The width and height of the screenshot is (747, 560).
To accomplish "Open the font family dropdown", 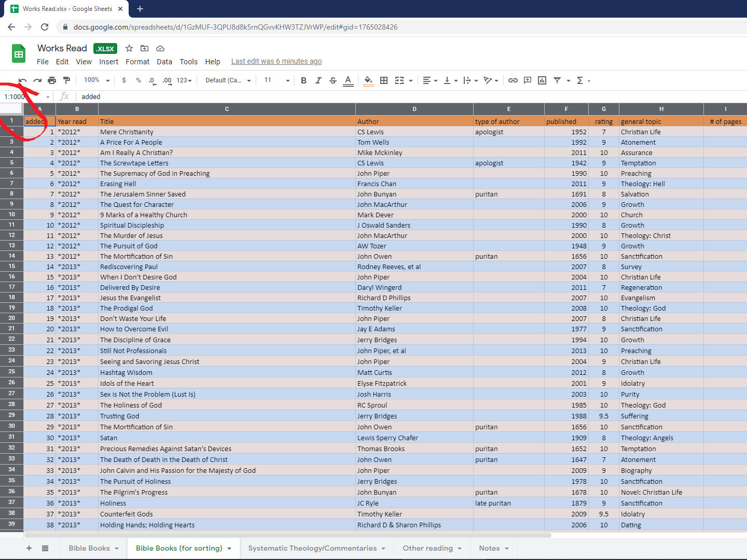I will (x=228, y=80).
